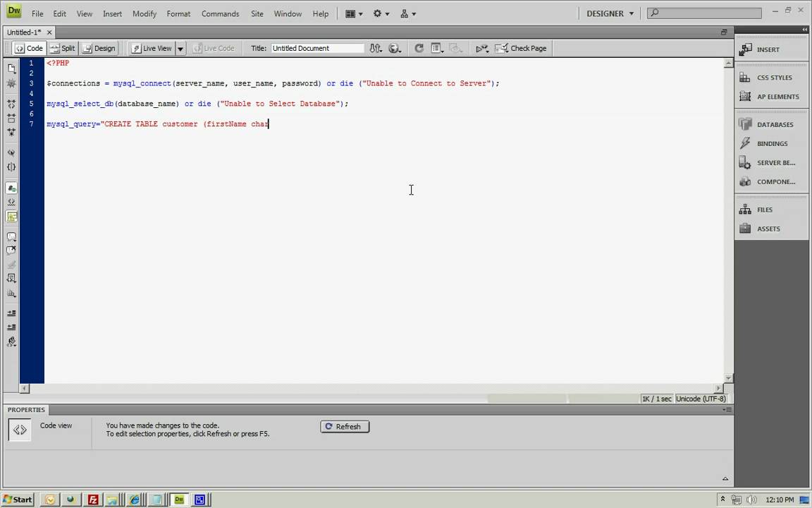
Task: Toggle Highlight Invalid Code
Action: 11,202
